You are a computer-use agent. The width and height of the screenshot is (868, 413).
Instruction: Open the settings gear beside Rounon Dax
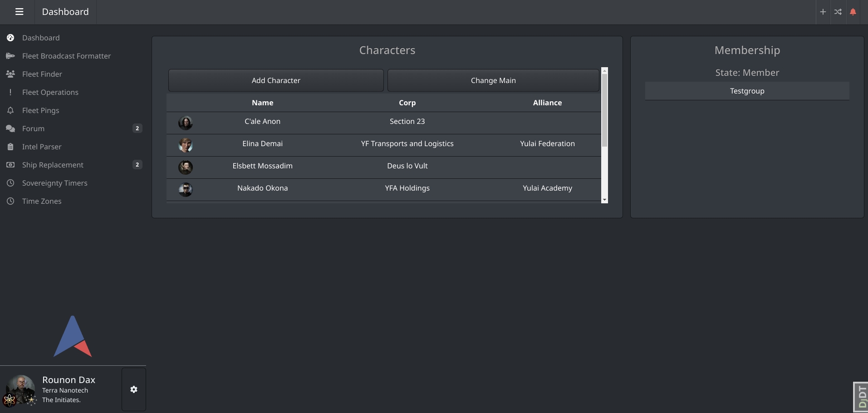133,389
